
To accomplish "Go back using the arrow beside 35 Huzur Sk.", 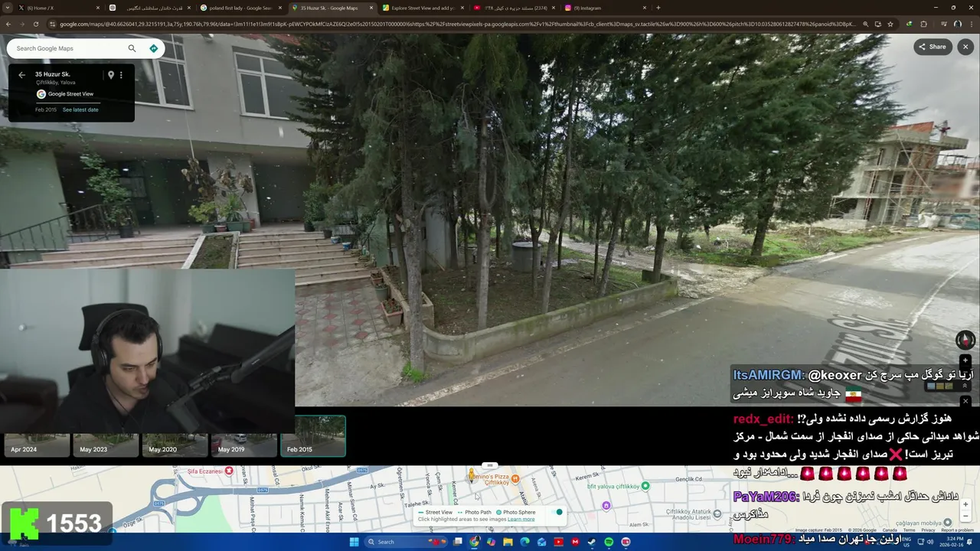I will point(21,75).
